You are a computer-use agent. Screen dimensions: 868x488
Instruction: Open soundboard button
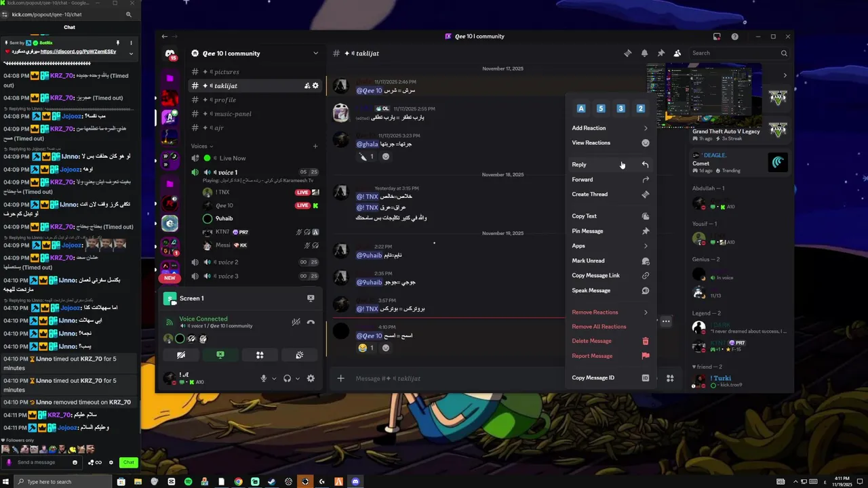pos(299,354)
